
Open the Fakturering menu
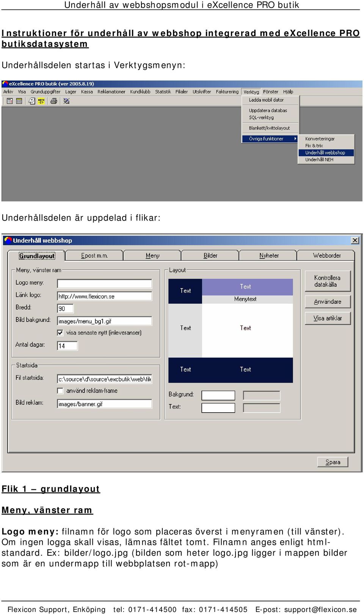pyautogui.click(x=227, y=91)
